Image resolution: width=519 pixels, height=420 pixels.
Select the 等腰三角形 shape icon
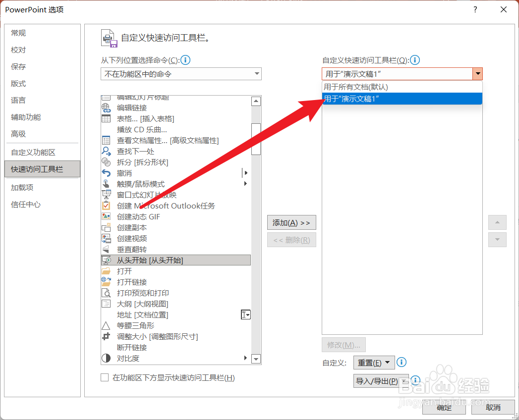[107, 325]
